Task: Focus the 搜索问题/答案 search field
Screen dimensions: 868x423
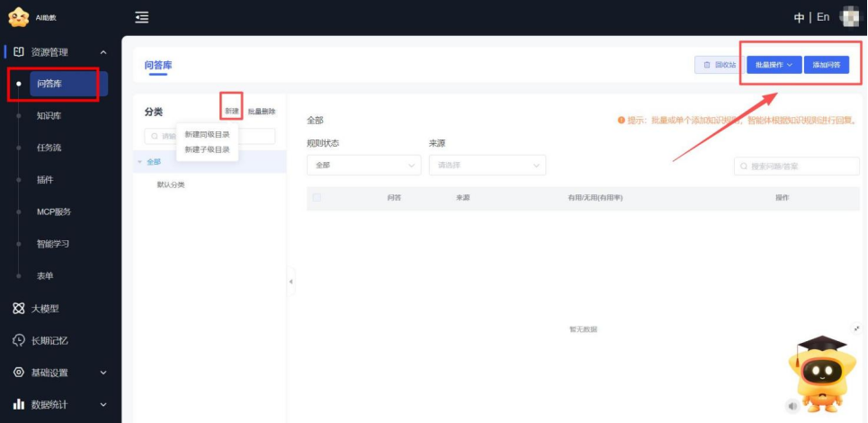Action: point(797,166)
